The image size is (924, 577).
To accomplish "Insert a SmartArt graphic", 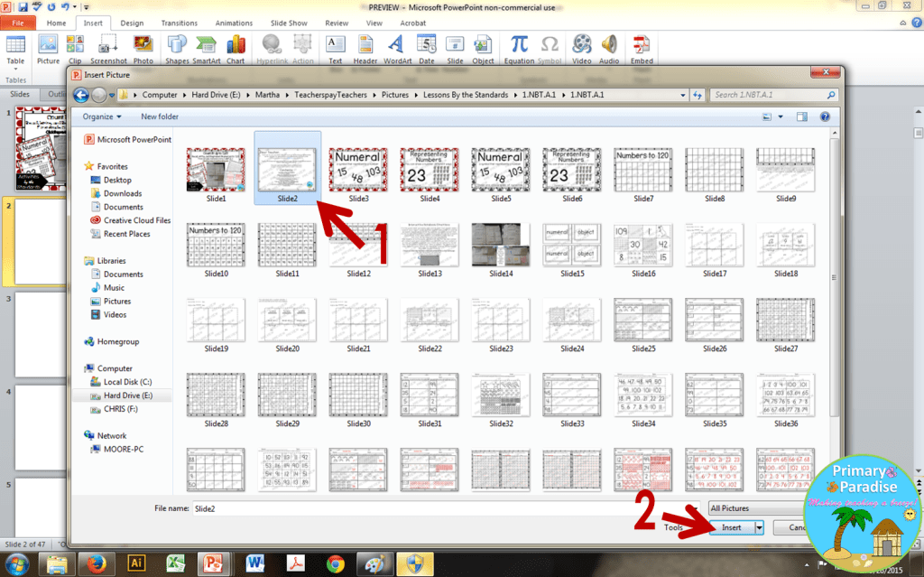I will click(x=207, y=50).
